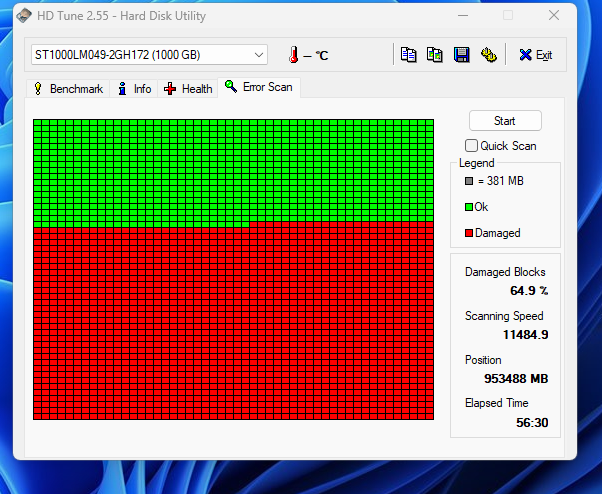This screenshot has height=494, width=602.
Task: Minimize the HD Tune window
Action: click(x=463, y=15)
